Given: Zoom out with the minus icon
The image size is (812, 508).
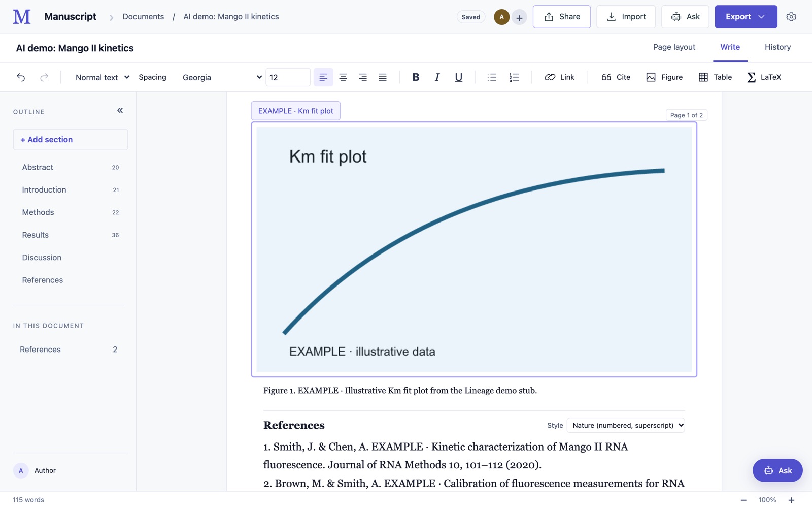Looking at the screenshot, I should click(x=743, y=500).
